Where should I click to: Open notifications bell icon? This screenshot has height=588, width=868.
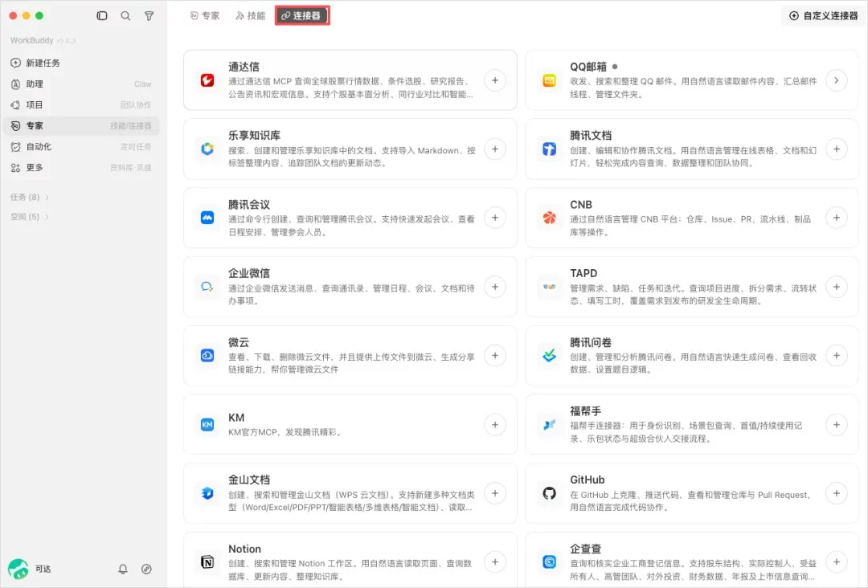tap(123, 569)
